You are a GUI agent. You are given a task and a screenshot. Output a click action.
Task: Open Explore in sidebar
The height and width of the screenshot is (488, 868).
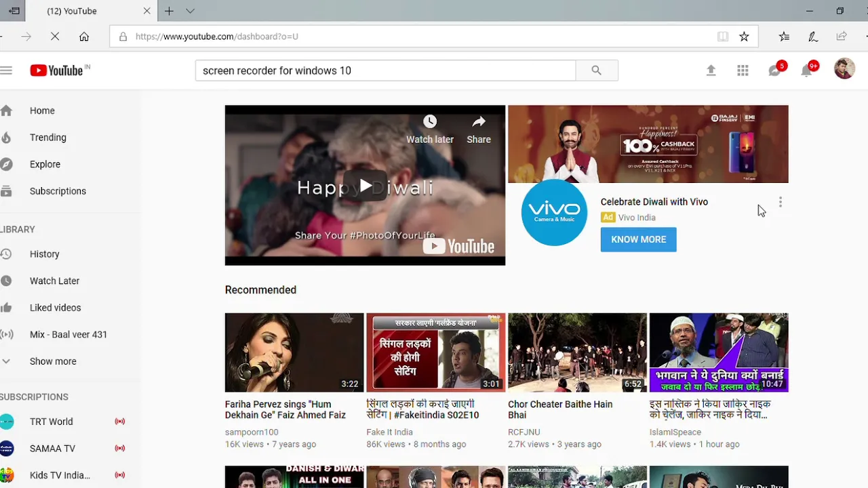tap(45, 164)
